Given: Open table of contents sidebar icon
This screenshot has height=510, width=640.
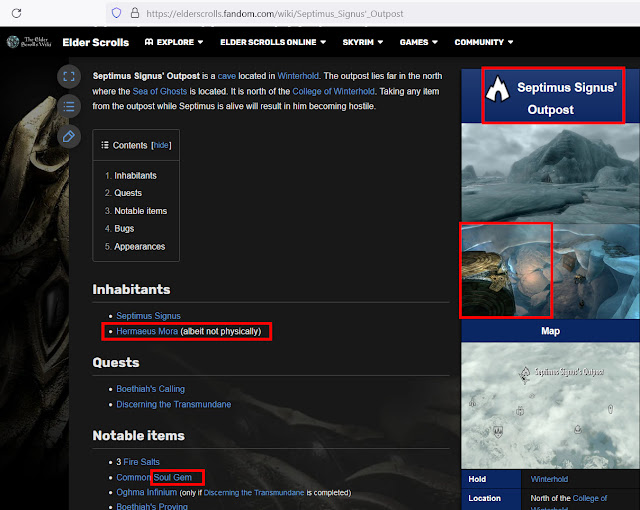Looking at the screenshot, I should point(69,106).
